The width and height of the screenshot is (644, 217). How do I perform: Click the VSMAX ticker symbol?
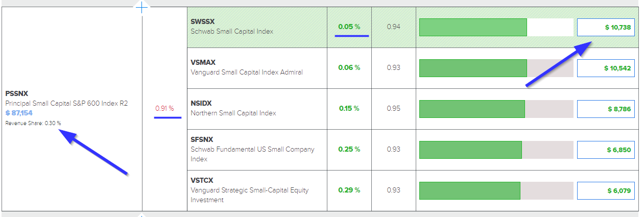point(203,63)
